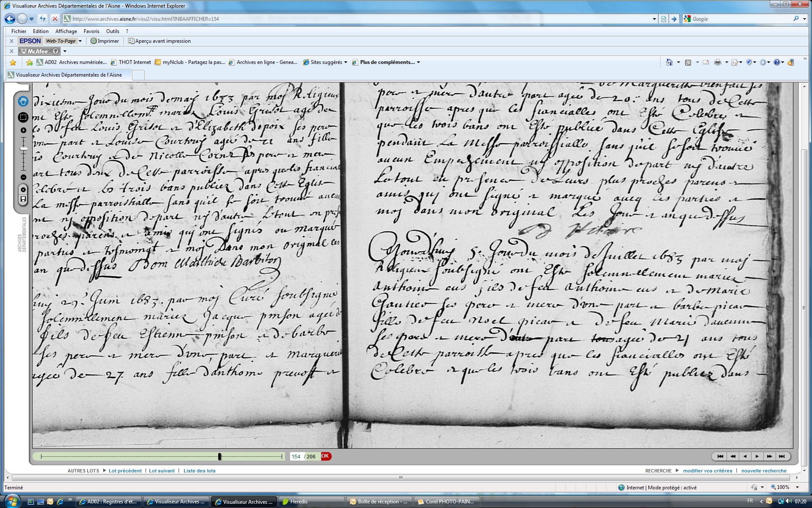Open the browser Home button

(669, 62)
